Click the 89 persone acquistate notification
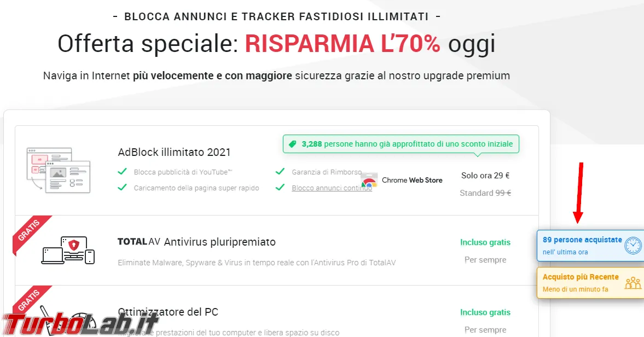 [590, 246]
